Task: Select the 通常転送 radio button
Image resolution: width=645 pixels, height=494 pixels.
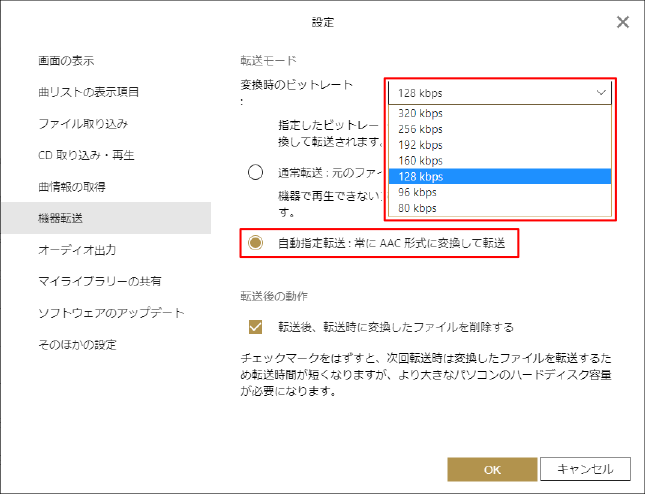Action: pyautogui.click(x=256, y=171)
